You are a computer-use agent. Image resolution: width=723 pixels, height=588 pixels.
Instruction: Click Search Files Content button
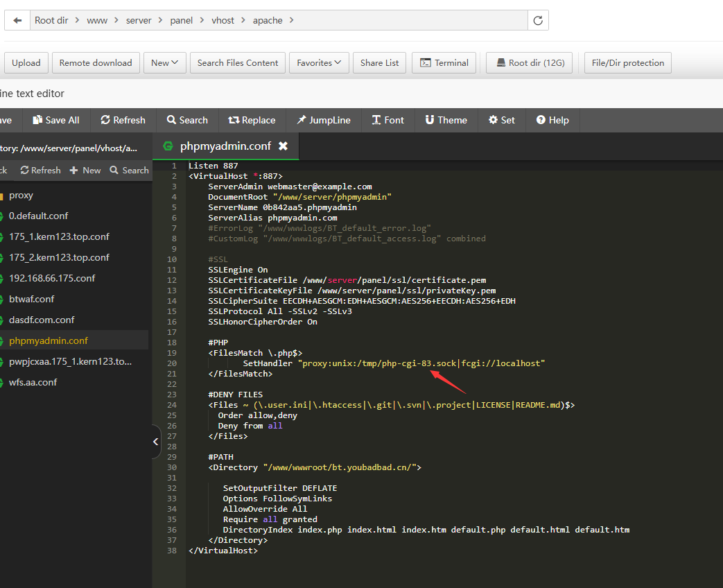tap(238, 62)
